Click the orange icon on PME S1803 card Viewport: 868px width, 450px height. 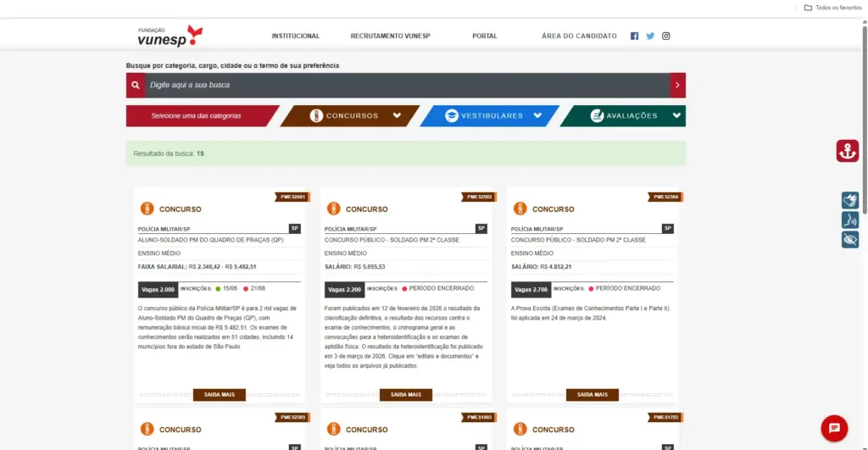[333, 429]
